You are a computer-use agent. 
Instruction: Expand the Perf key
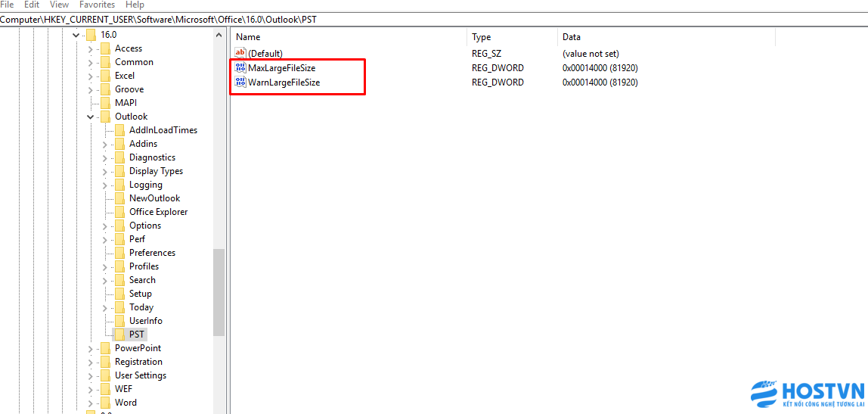coord(104,239)
